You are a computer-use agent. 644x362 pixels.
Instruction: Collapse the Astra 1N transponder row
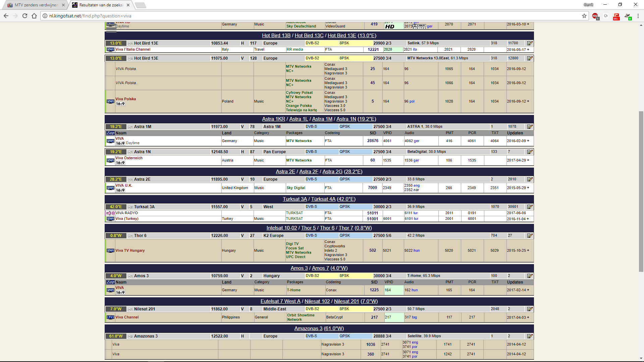[x=130, y=152]
